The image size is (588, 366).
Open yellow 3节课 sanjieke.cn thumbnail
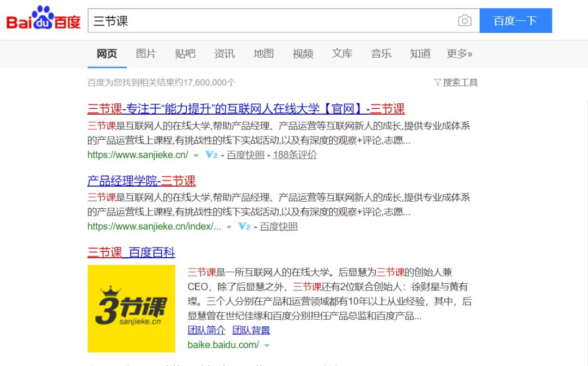[x=131, y=309]
